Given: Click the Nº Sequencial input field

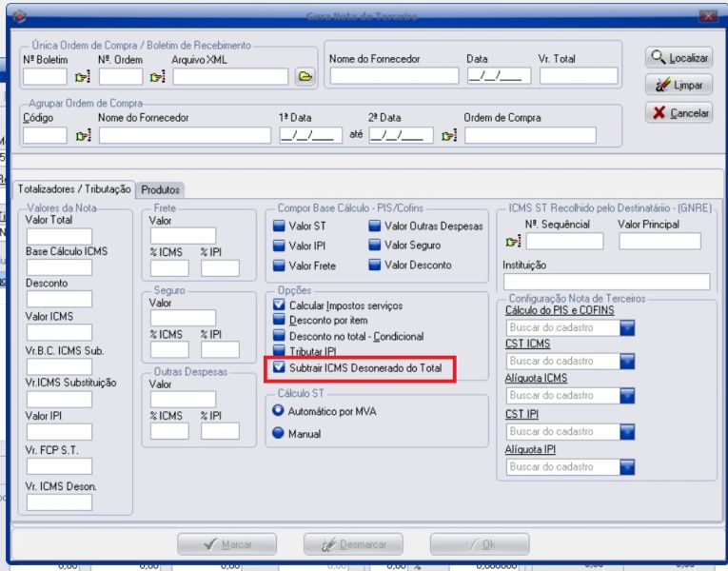Looking at the screenshot, I should tap(564, 242).
